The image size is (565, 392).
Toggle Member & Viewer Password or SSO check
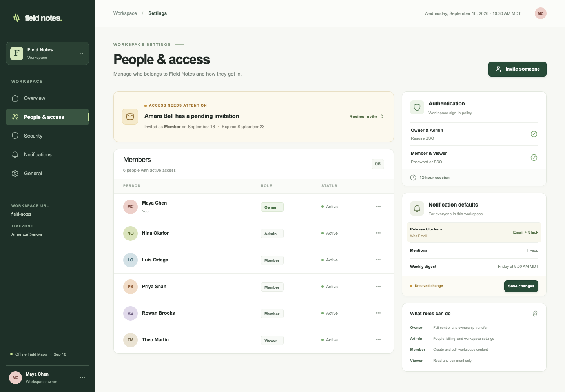coord(534,158)
